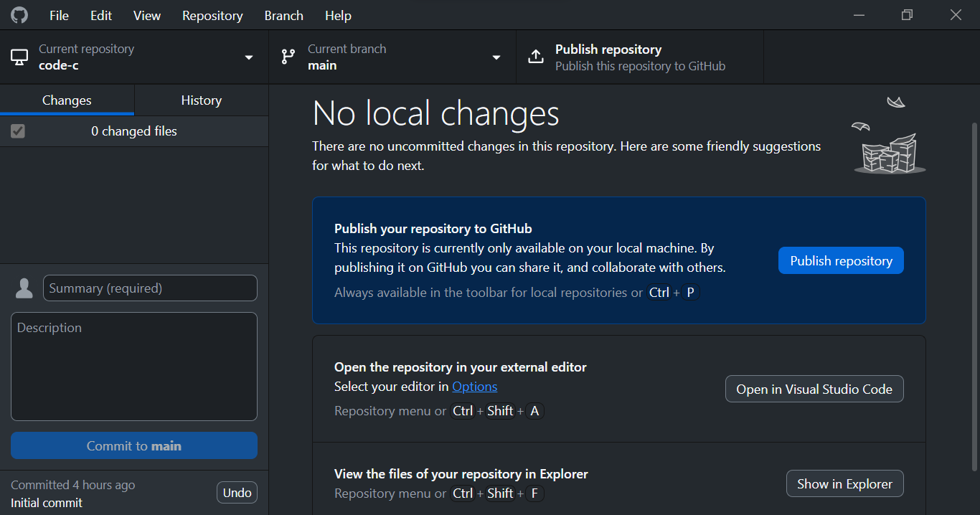The height and width of the screenshot is (515, 980).
Task: Open the Branch menu
Action: click(283, 15)
